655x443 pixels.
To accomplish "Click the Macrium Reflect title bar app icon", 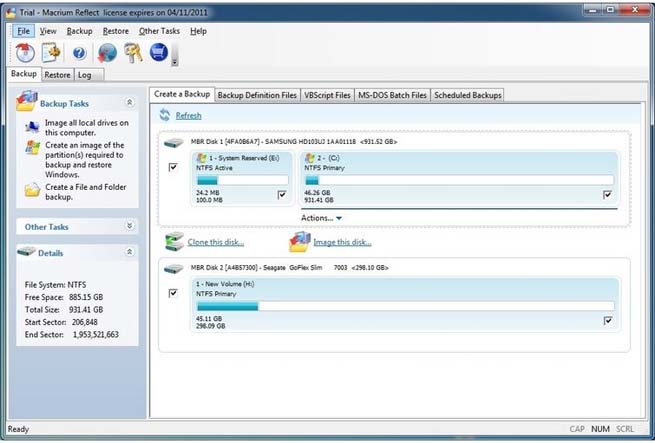I will pos(11,13).
